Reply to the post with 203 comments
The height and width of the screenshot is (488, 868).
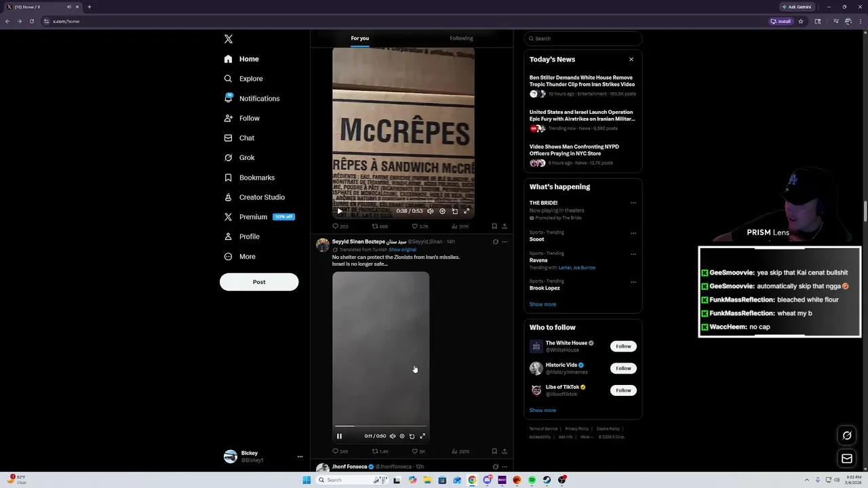coord(340,226)
